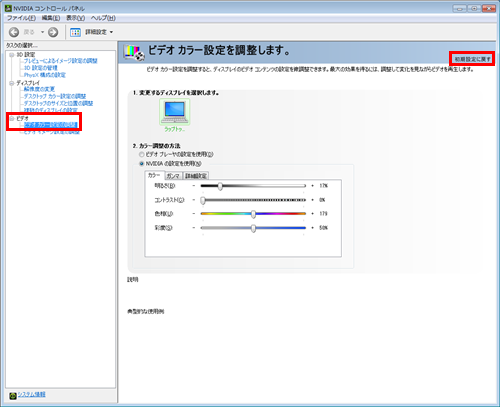
Task: Collapse the 3D 設定 tree node
Action: point(12,55)
